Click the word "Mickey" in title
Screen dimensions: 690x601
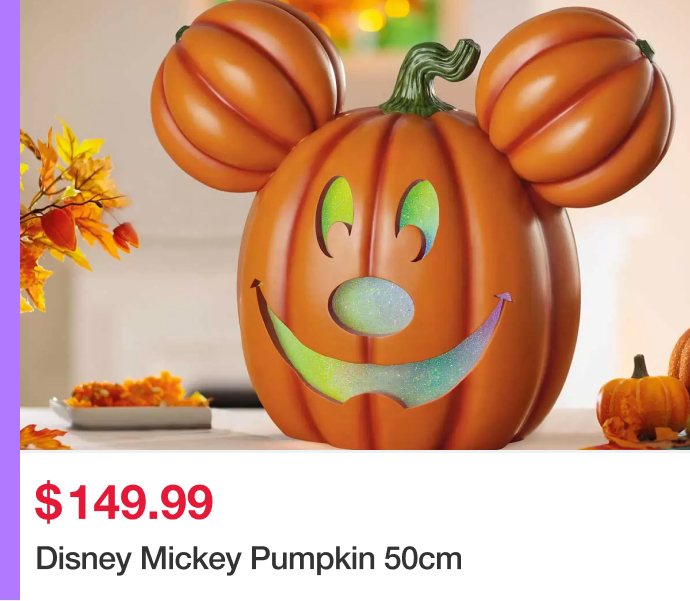(x=191, y=559)
